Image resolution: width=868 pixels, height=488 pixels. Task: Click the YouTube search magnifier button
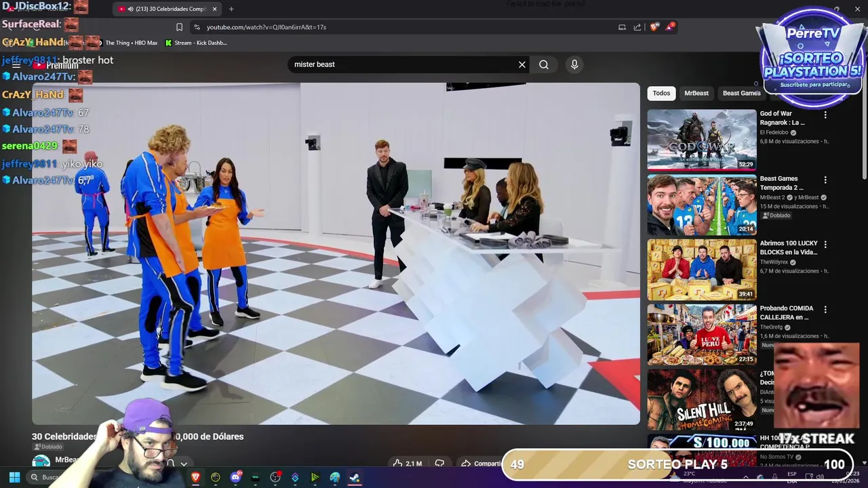(544, 64)
